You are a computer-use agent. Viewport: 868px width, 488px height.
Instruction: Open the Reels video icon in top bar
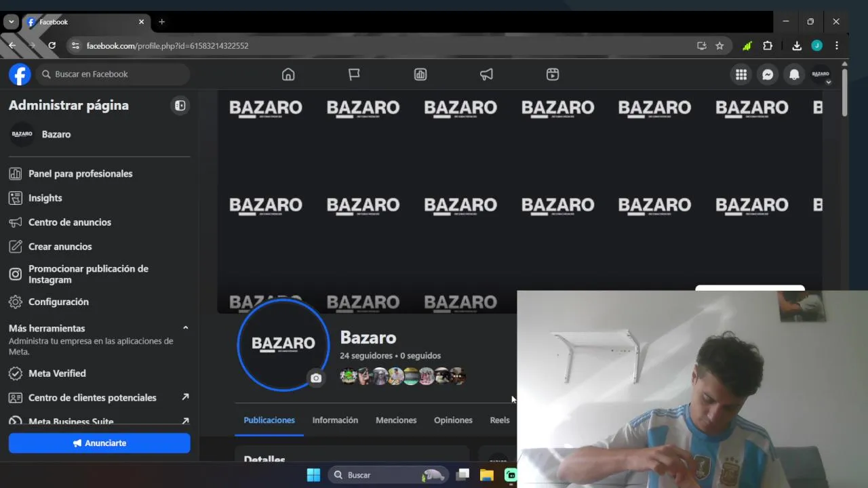coord(553,75)
